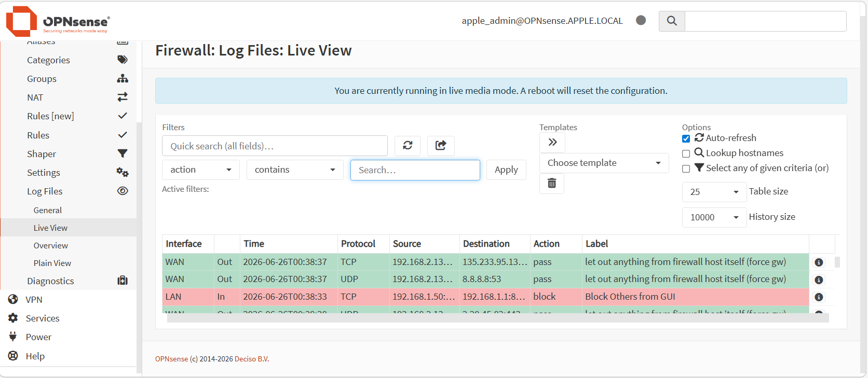Click the horizontal scrollbar under the log table
The image size is (868, 378).
point(498,318)
